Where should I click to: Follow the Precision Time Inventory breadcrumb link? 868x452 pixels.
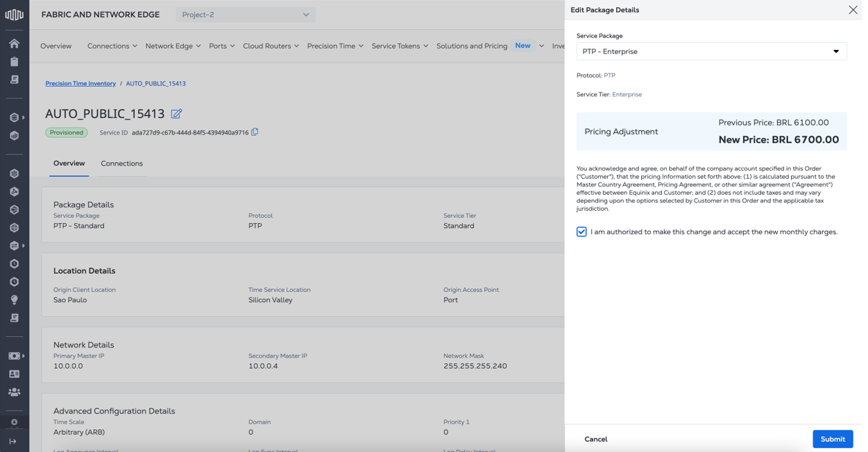pyautogui.click(x=80, y=83)
